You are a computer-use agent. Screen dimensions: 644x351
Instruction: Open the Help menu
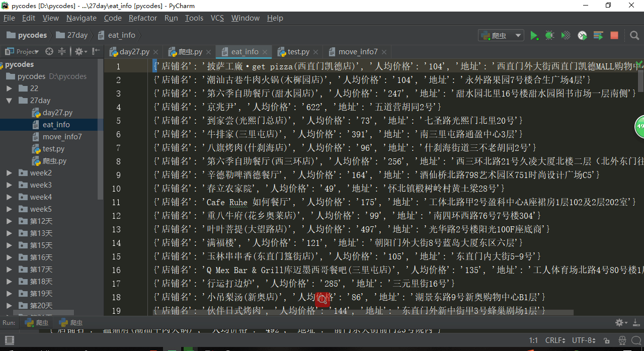[x=275, y=18]
